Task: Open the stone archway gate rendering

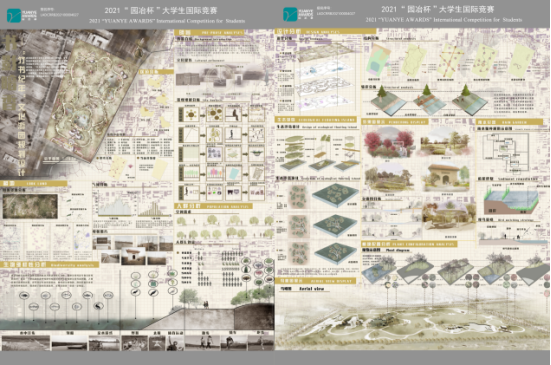Action: click(445, 177)
